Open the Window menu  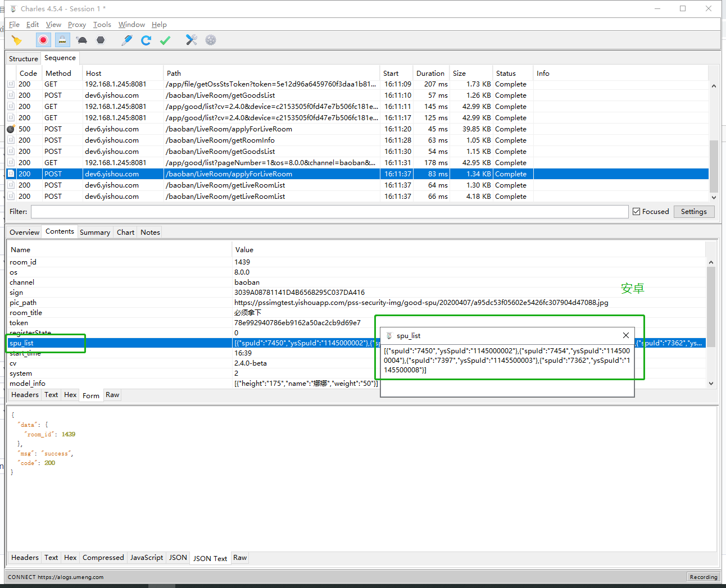point(131,25)
